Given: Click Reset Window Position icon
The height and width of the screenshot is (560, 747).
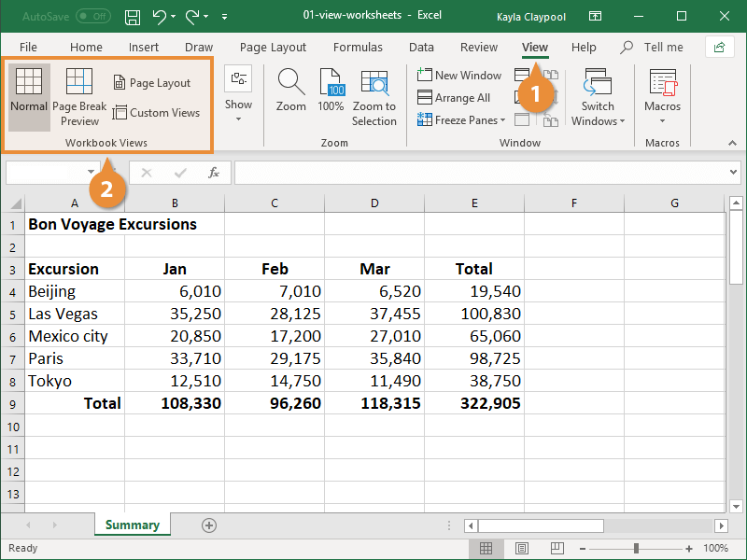Looking at the screenshot, I should point(551,120).
